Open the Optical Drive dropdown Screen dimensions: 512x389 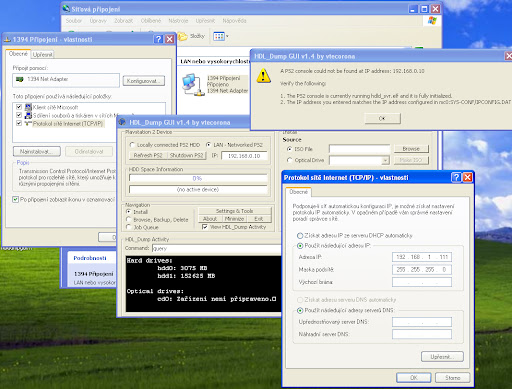(x=385, y=160)
